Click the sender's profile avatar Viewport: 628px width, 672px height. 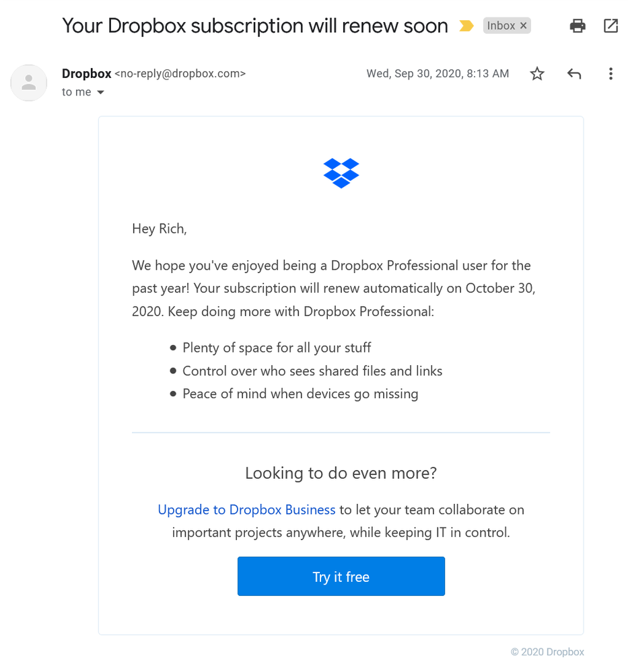click(x=28, y=83)
